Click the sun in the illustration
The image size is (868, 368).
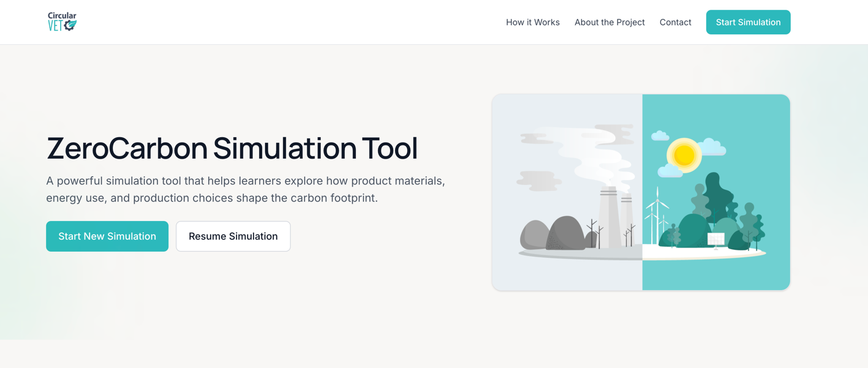[684, 155]
